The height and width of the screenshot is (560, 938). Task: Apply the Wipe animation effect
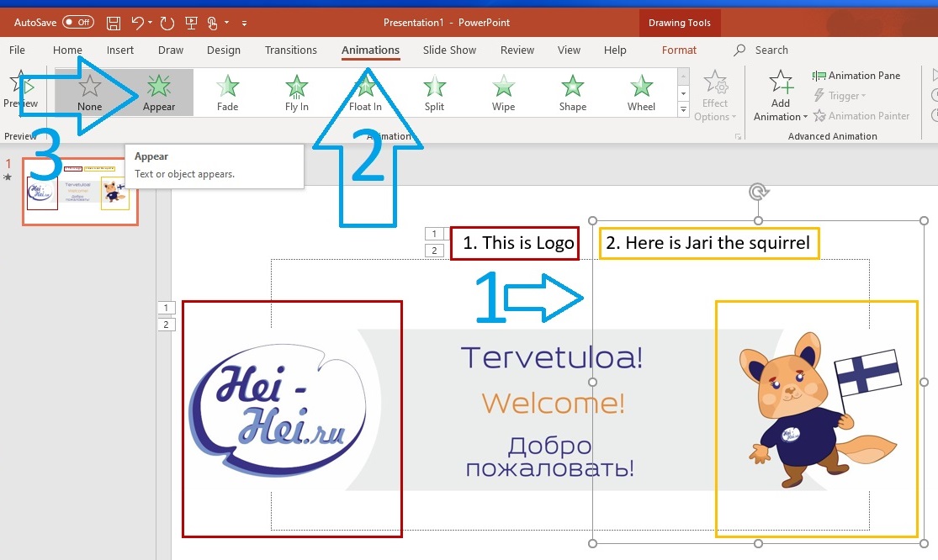pyautogui.click(x=503, y=92)
